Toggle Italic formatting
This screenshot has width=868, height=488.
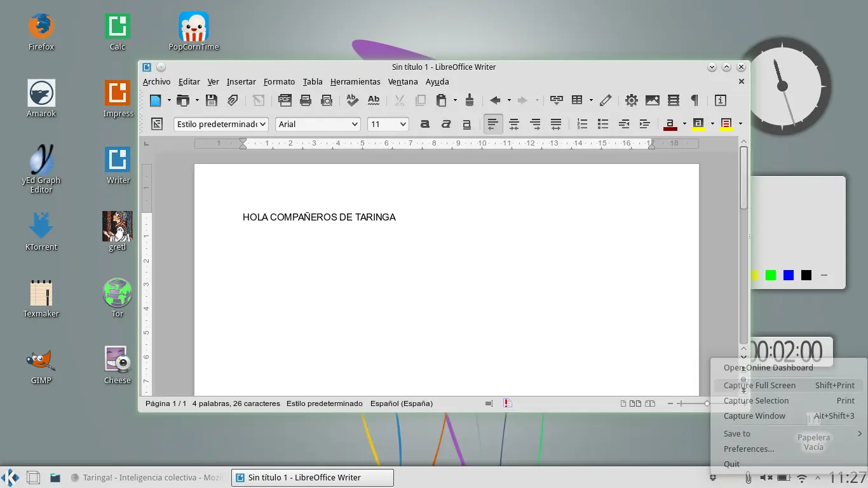point(446,124)
